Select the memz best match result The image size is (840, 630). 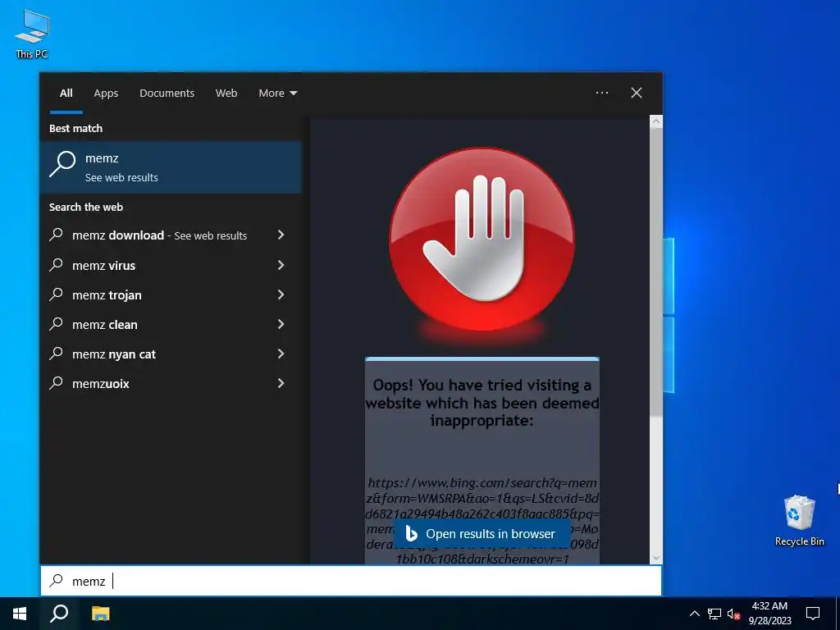[171, 167]
